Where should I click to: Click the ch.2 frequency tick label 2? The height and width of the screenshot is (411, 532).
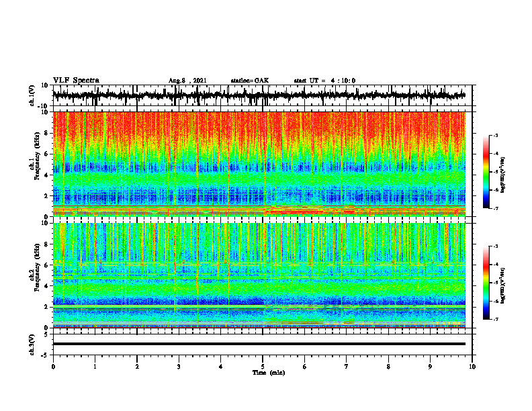click(47, 307)
